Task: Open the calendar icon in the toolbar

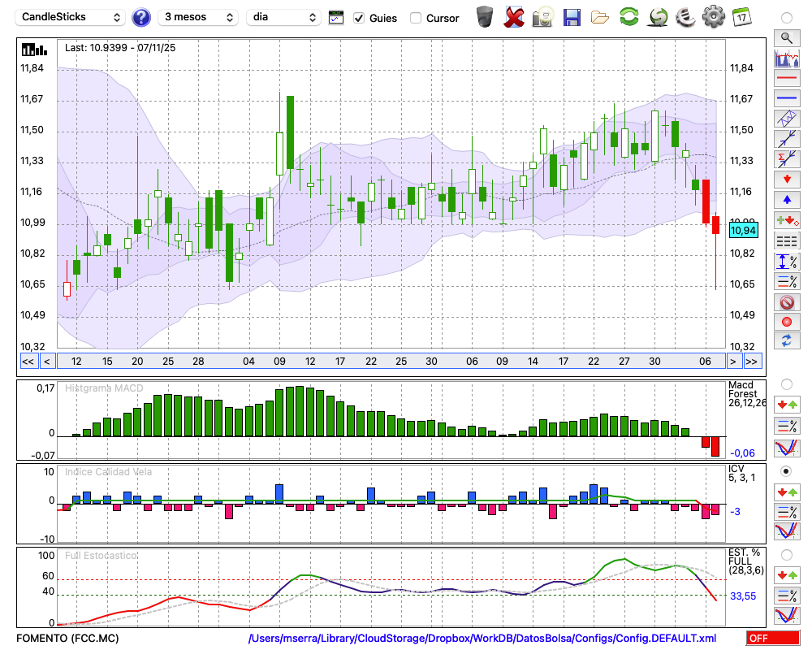Action: pos(741,17)
